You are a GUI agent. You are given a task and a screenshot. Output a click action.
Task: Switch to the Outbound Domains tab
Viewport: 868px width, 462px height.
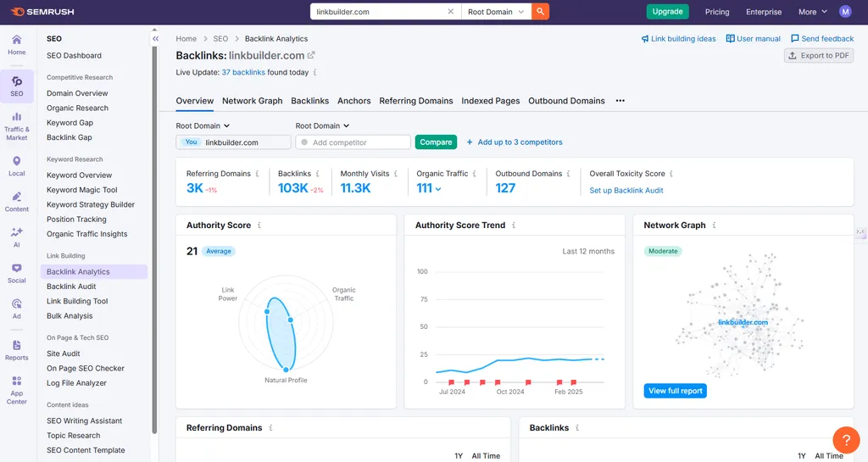(566, 101)
